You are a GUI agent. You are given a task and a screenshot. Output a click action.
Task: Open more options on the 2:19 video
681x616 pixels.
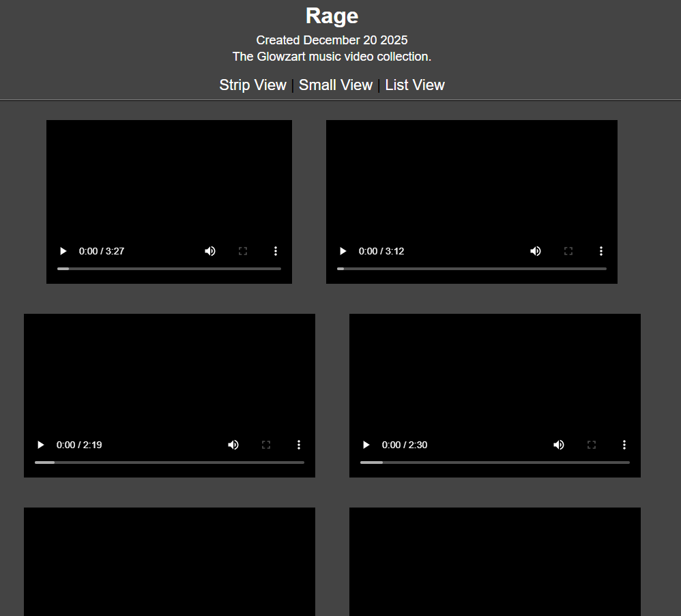click(299, 445)
